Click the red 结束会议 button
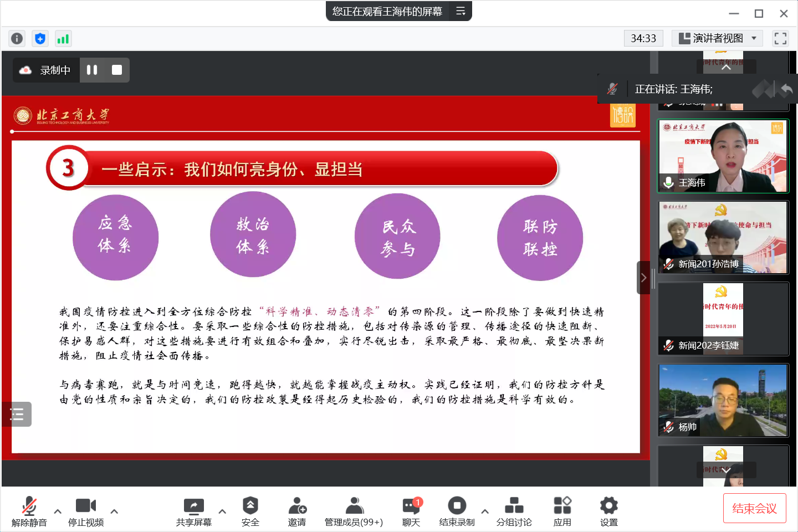798x532 pixels. 754,508
